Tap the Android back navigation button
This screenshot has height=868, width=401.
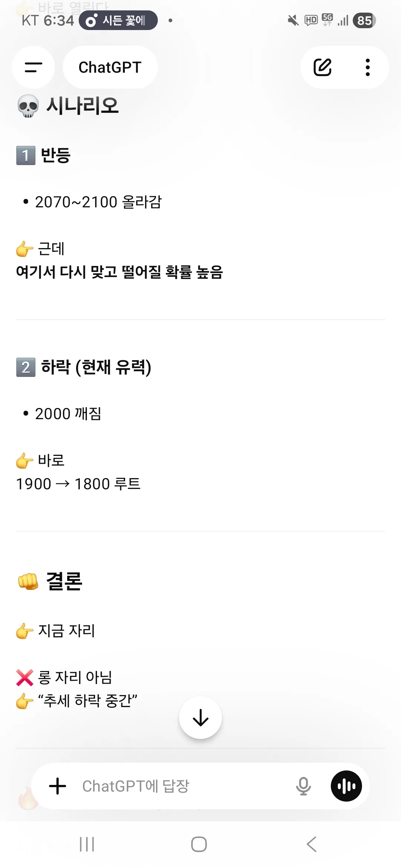(312, 844)
